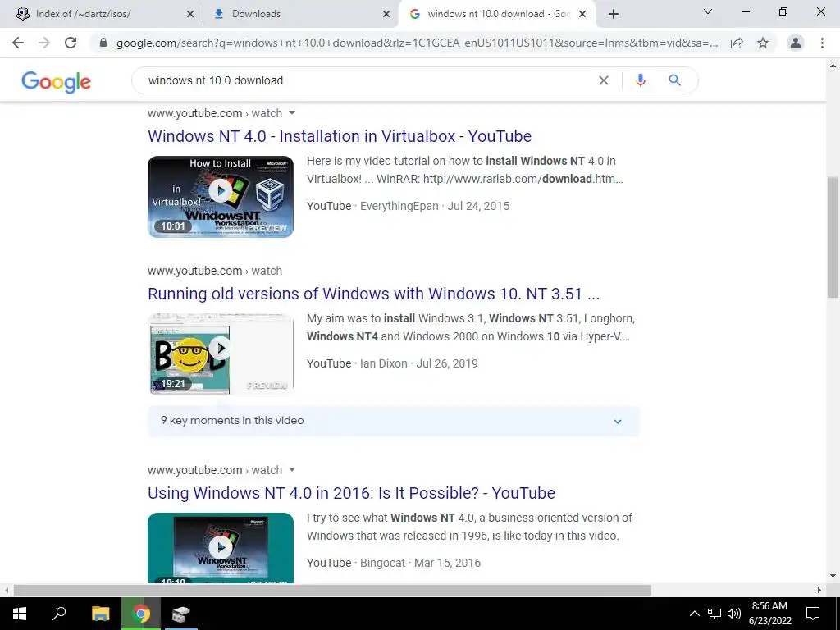Go to Google home via the logo
The image size is (840, 630).
pyautogui.click(x=57, y=82)
